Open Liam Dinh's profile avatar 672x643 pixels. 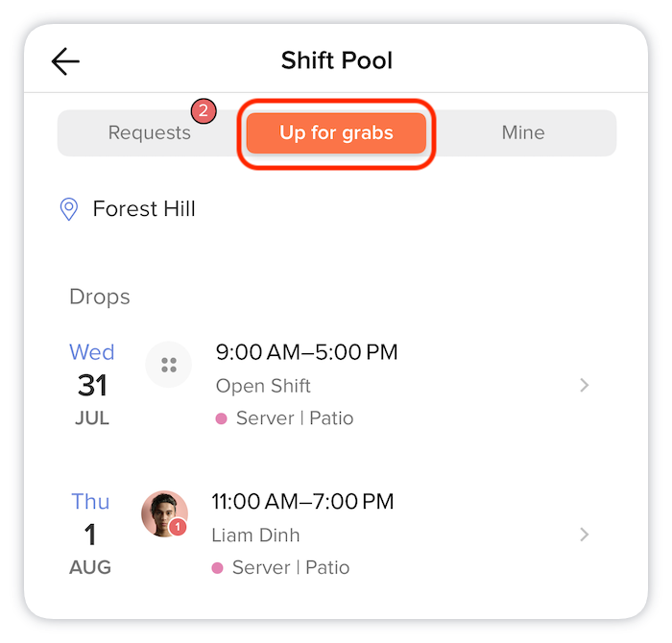164,513
